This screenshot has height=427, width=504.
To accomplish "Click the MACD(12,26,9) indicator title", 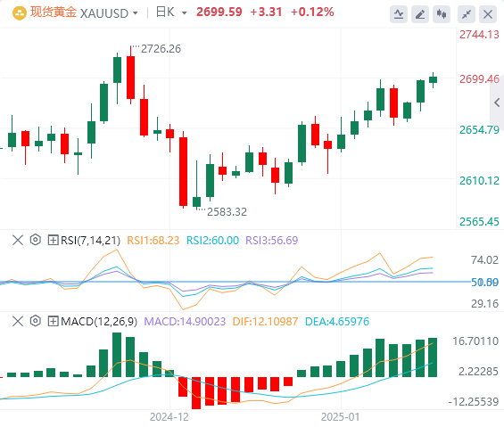I will point(99,321).
